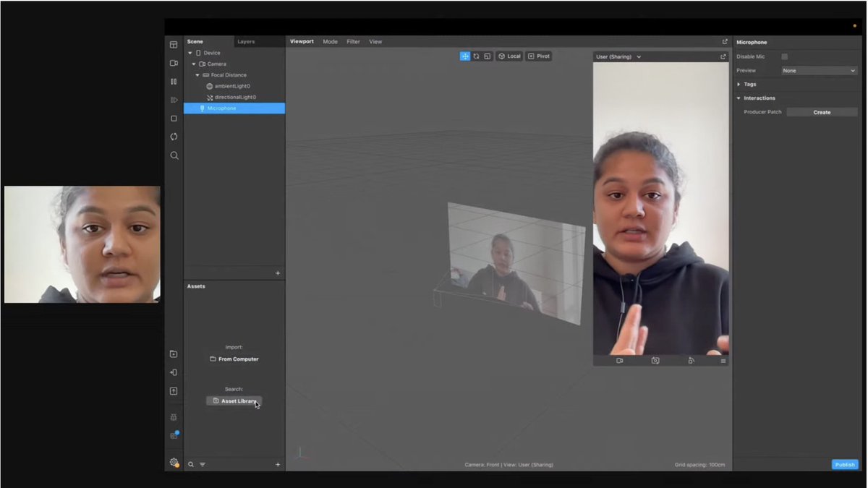Select the Device scene object label

pos(211,53)
